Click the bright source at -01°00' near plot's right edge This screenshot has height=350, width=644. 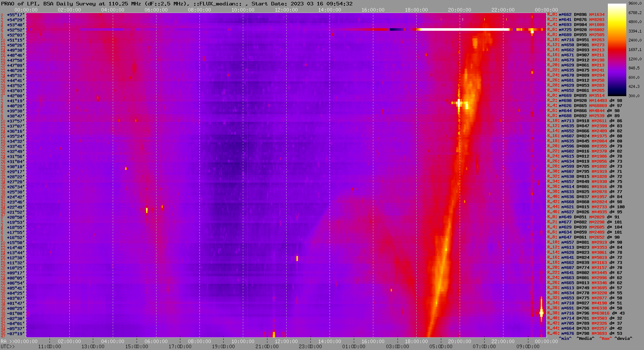click(541, 312)
